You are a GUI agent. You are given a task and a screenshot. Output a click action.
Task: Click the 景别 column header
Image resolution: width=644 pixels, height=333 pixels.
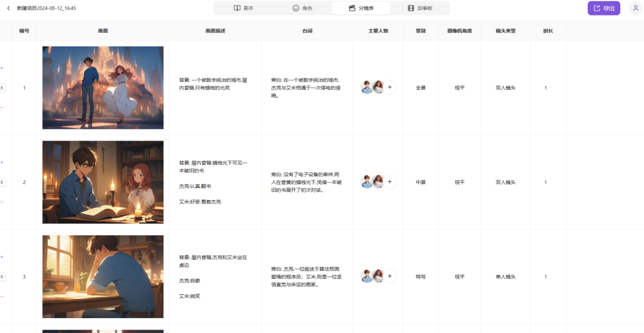click(x=420, y=31)
